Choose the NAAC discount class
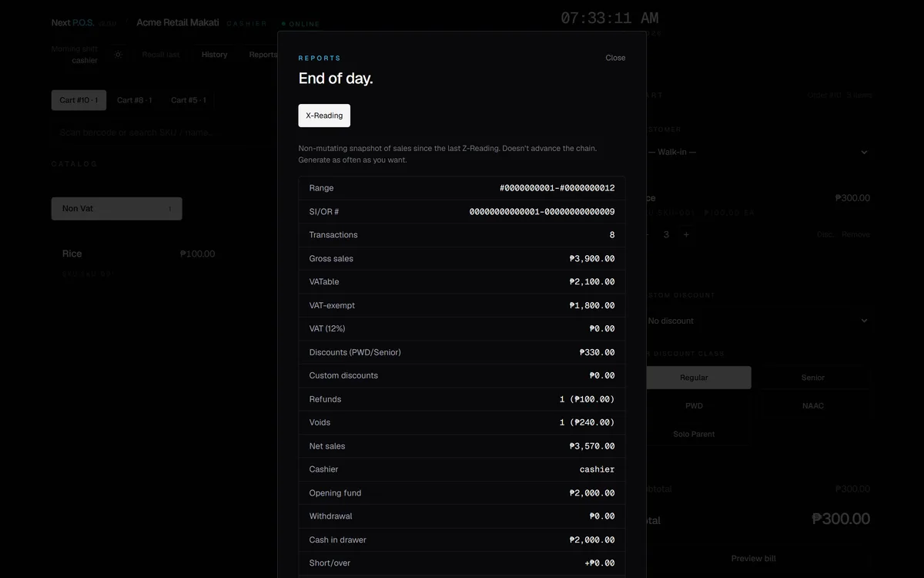 [x=813, y=405]
